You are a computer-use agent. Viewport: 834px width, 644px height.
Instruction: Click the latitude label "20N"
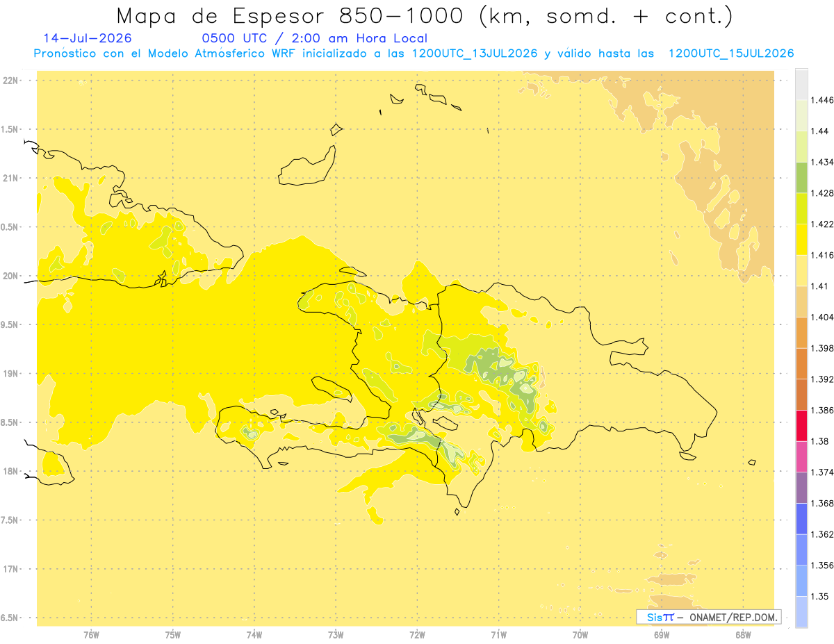click(10, 276)
